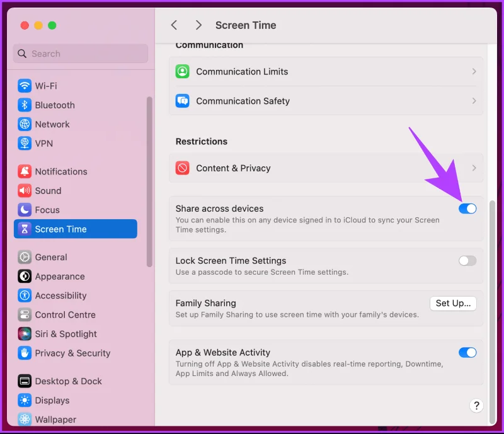Click the Control Centre icon
The image size is (504, 434).
[x=25, y=314]
